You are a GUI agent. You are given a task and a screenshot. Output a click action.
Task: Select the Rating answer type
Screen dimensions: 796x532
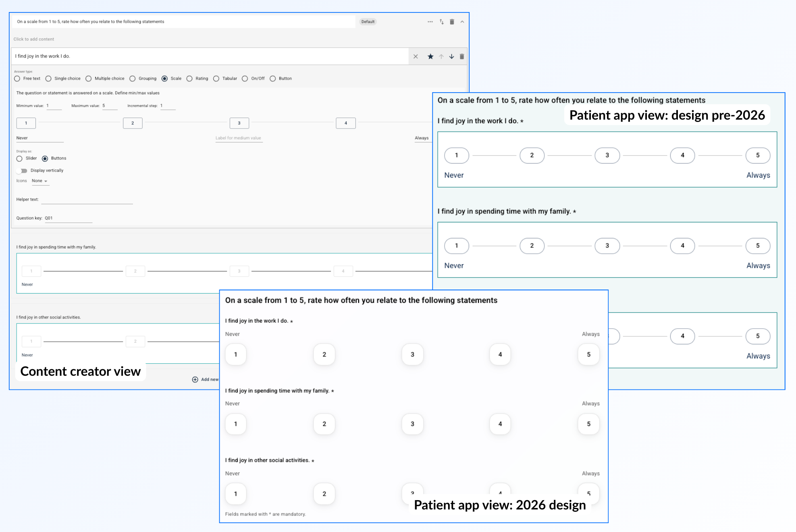[x=189, y=79]
